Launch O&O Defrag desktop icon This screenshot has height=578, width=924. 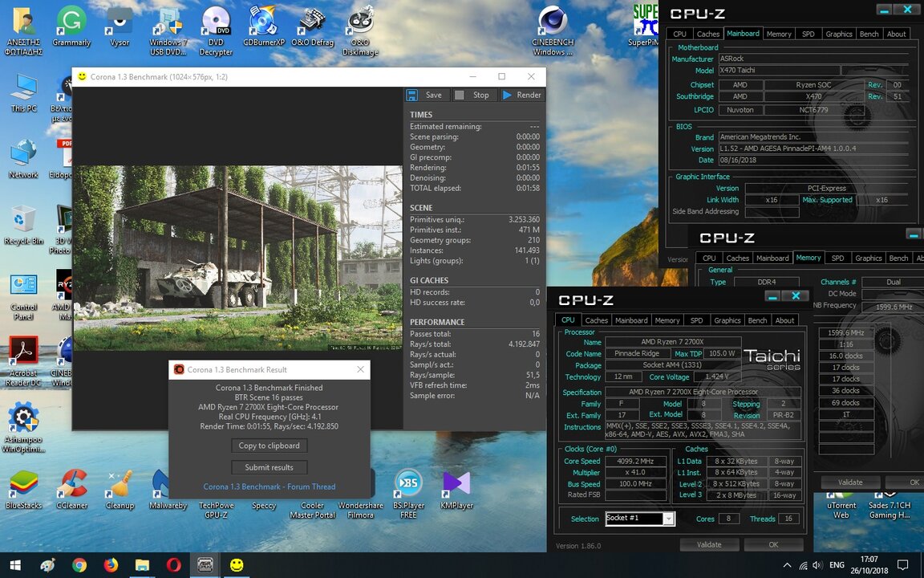coord(312,26)
